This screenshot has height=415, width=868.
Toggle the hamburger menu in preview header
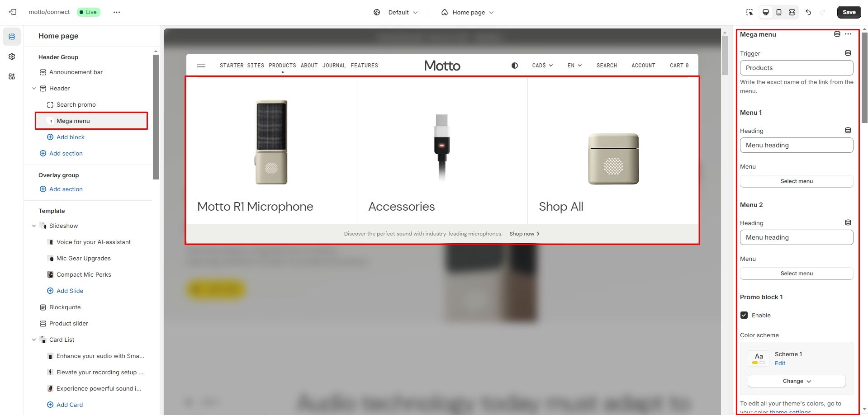[201, 66]
